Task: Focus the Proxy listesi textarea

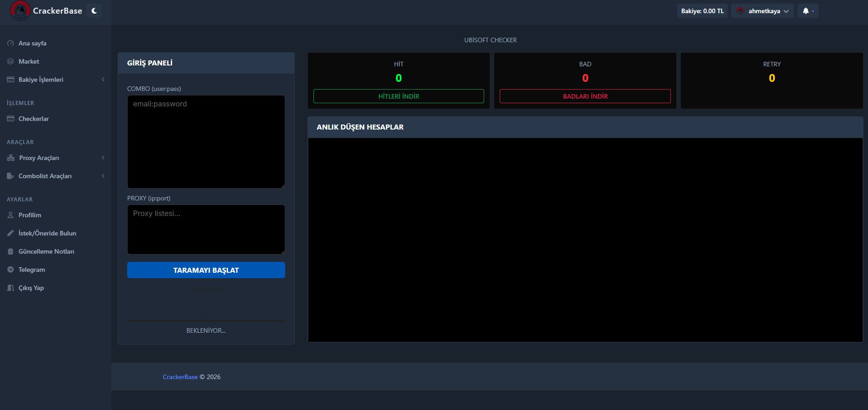Action: (206, 230)
